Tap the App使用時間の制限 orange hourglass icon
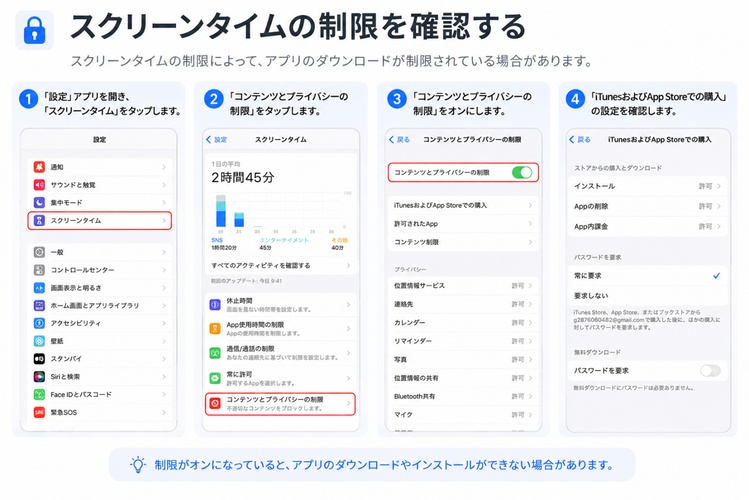 215,329
